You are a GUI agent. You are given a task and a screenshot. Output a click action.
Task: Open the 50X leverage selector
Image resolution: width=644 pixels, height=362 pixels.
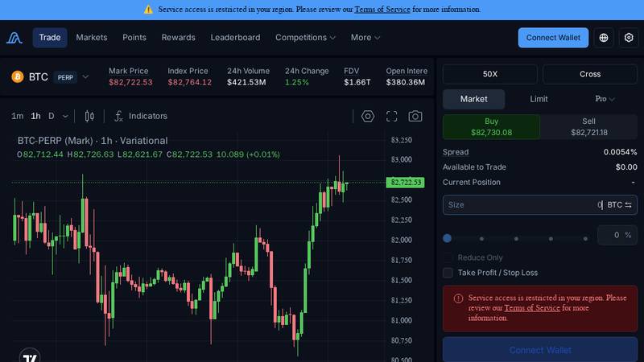tap(490, 74)
